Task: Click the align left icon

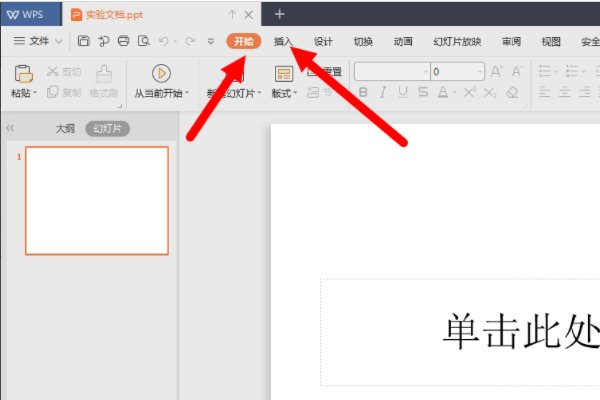Action: coord(545,92)
